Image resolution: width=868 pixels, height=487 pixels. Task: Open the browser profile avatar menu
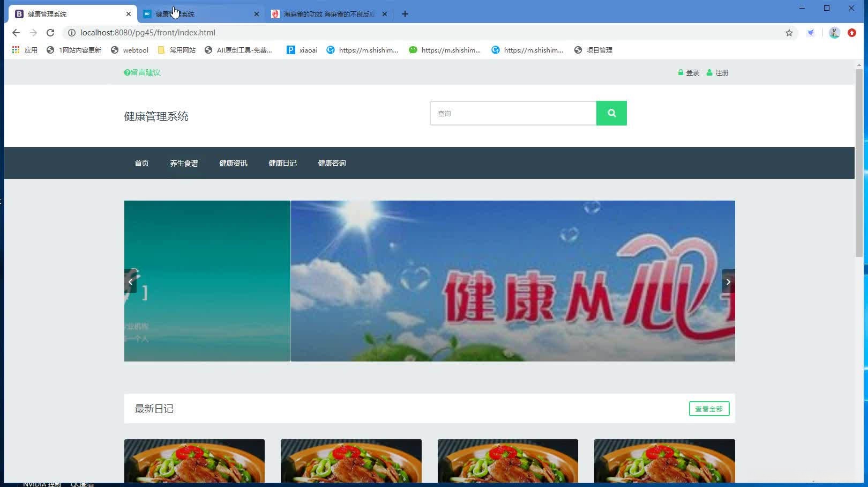(x=834, y=32)
